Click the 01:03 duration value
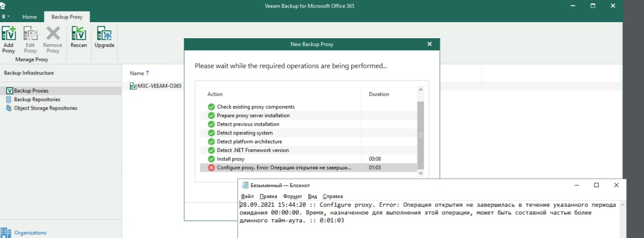 [375, 168]
